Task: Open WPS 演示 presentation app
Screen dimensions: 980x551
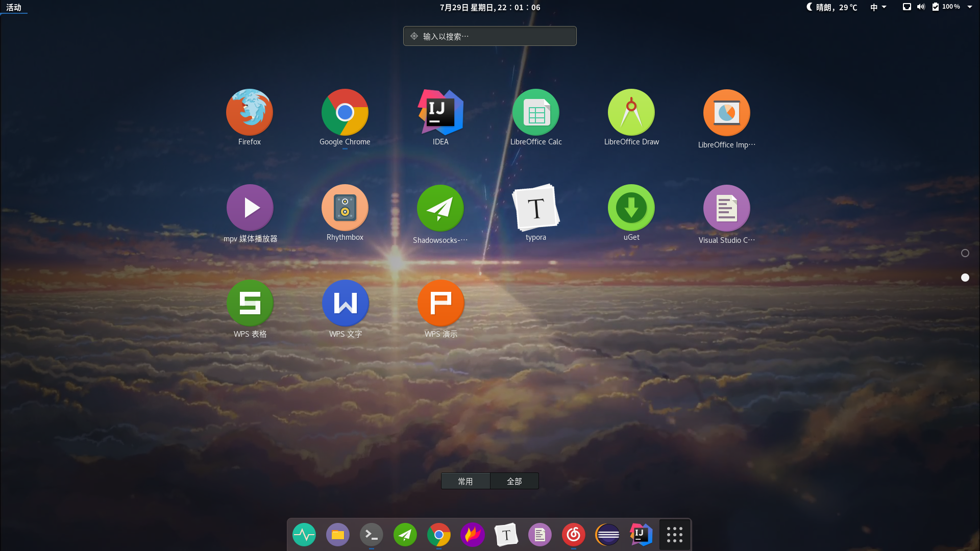Action: pyautogui.click(x=440, y=303)
